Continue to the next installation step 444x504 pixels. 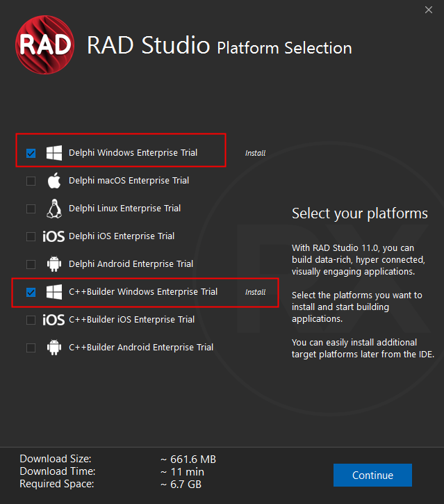(372, 475)
